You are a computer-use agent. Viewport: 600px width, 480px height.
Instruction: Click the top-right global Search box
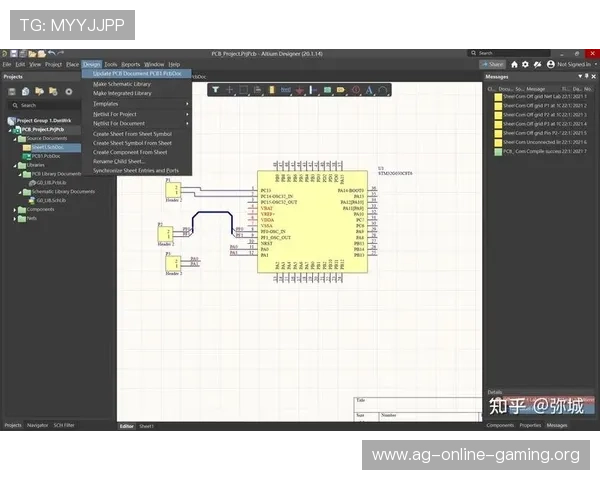(509, 53)
